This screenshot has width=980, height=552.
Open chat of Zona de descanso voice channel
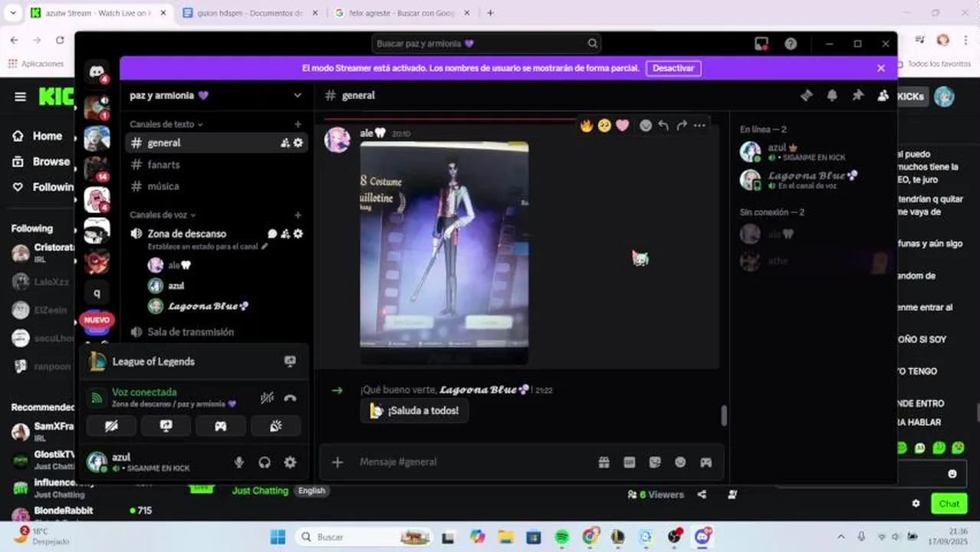coord(272,234)
